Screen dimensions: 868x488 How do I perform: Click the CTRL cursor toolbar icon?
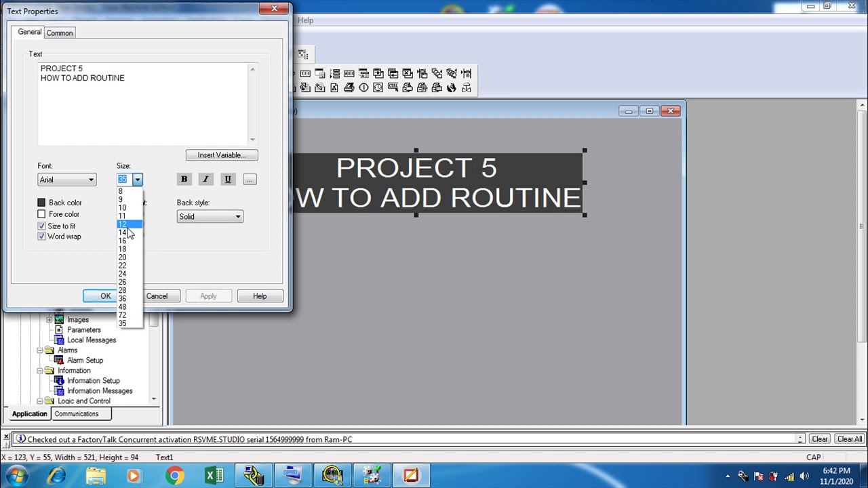(x=393, y=87)
